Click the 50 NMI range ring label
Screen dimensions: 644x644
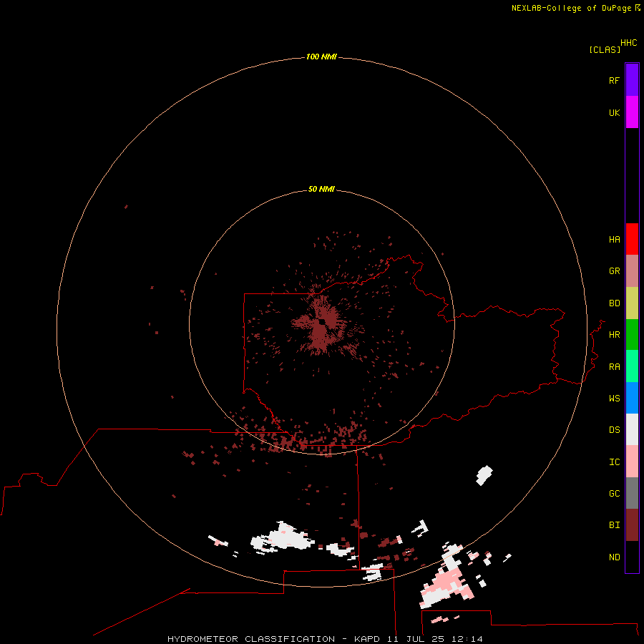(x=321, y=189)
